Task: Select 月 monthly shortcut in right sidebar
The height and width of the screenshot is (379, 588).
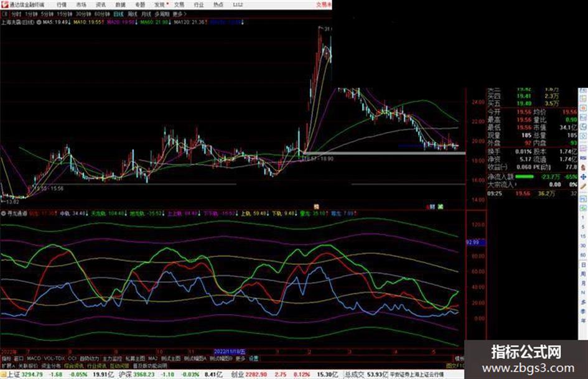Action: tap(583, 283)
